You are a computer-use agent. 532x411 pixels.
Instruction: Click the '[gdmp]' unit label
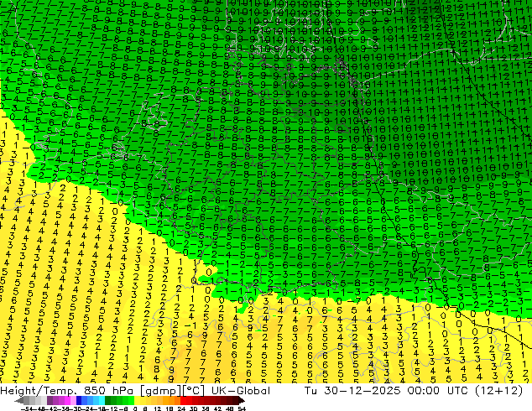[163, 391]
